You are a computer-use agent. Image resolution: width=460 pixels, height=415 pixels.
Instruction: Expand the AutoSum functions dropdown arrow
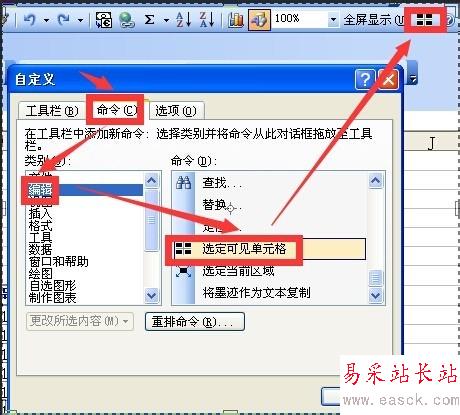coord(166,20)
